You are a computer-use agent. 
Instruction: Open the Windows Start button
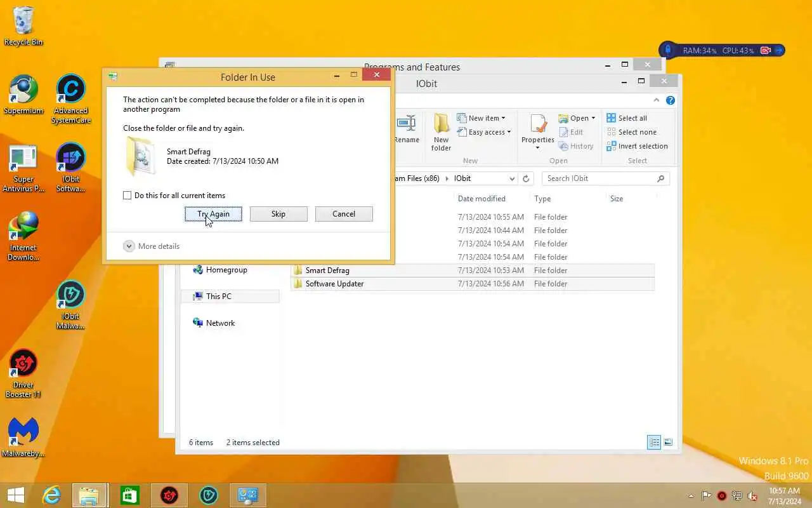(15, 495)
